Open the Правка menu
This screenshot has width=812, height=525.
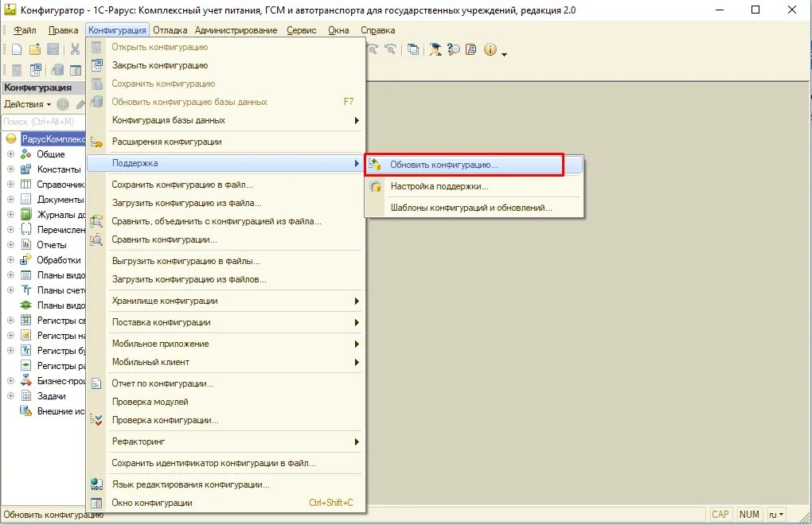point(63,30)
